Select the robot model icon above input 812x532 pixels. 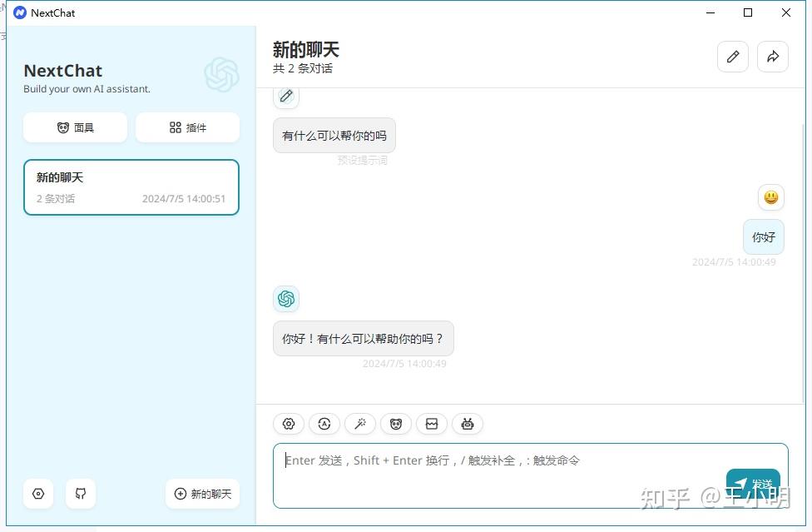(467, 424)
